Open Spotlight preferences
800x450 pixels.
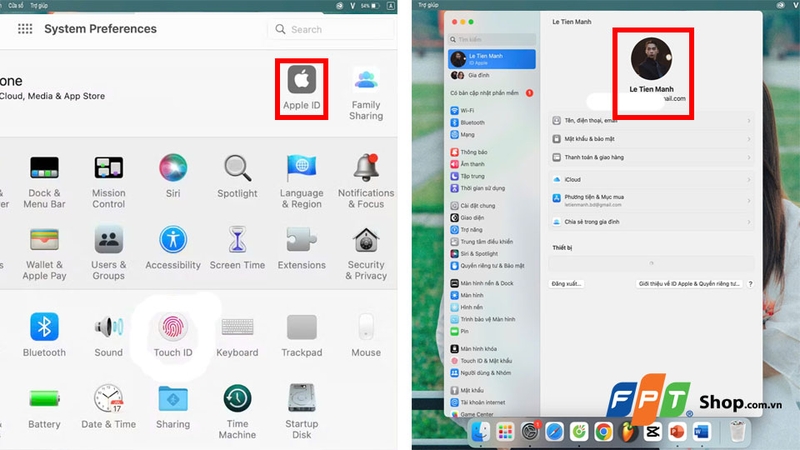click(237, 176)
